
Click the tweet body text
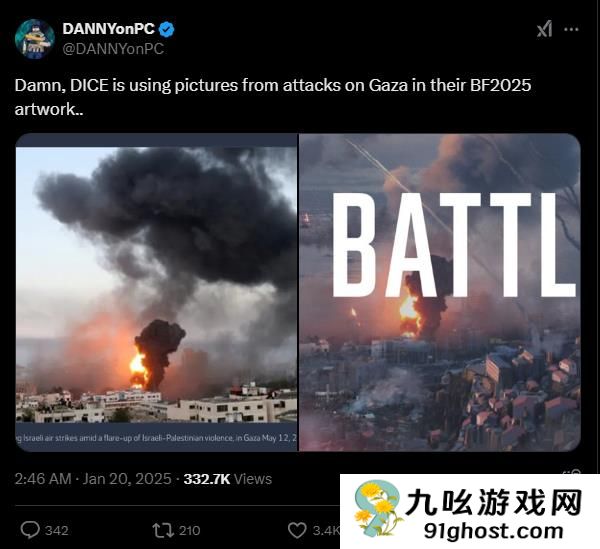(273, 97)
